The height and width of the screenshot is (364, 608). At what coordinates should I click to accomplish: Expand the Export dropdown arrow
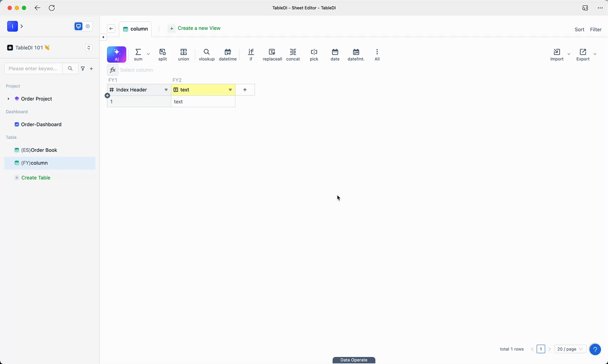tap(595, 54)
